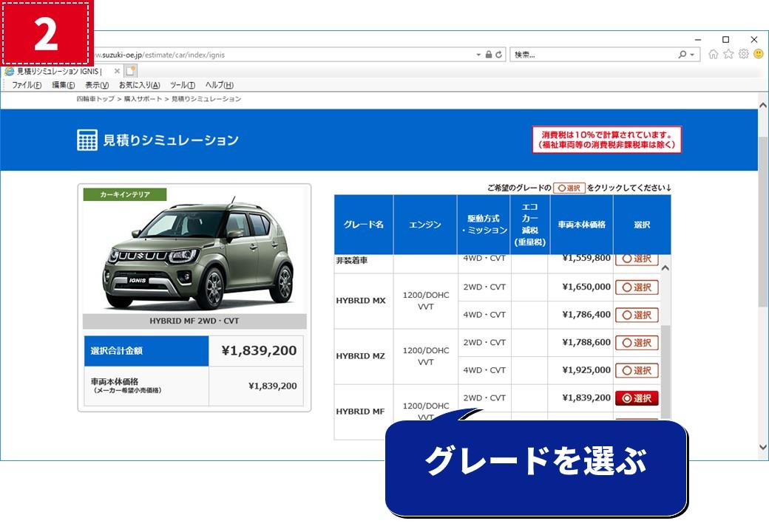Screen dimensions: 769x532
Task: Select HYBRID MZ 2WD at ¥1,788,600
Action: pyautogui.click(x=636, y=343)
